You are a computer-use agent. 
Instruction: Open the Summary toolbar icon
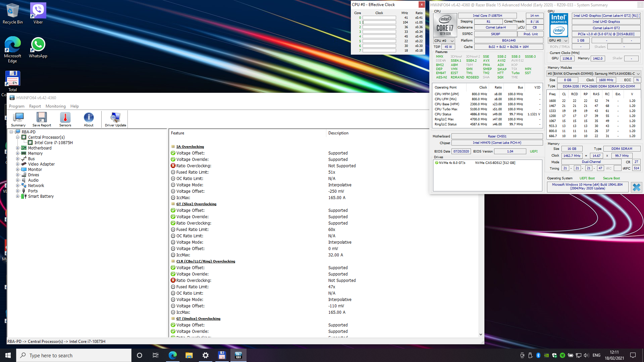click(18, 119)
